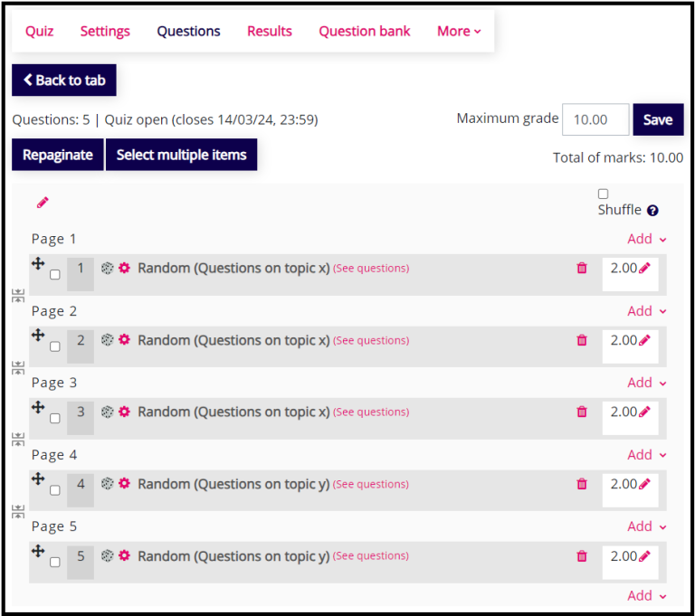This screenshot has height=616, width=695.
Task: Click move handle for question 4
Action: pyautogui.click(x=38, y=479)
